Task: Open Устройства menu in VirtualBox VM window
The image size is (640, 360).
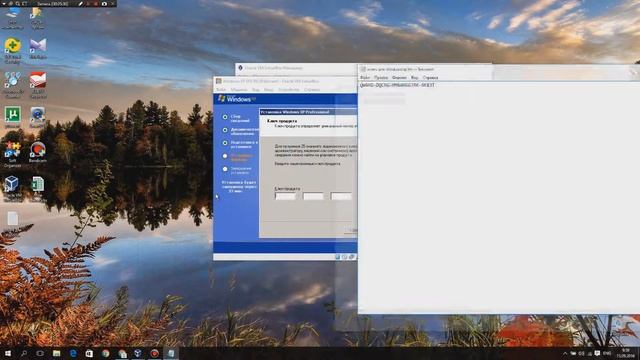Action: [x=289, y=89]
